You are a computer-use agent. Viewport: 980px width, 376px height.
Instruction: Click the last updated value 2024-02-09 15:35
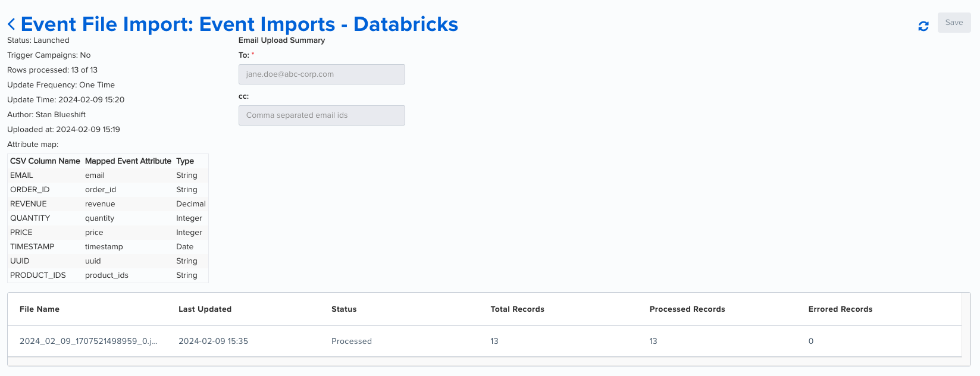pyautogui.click(x=213, y=341)
